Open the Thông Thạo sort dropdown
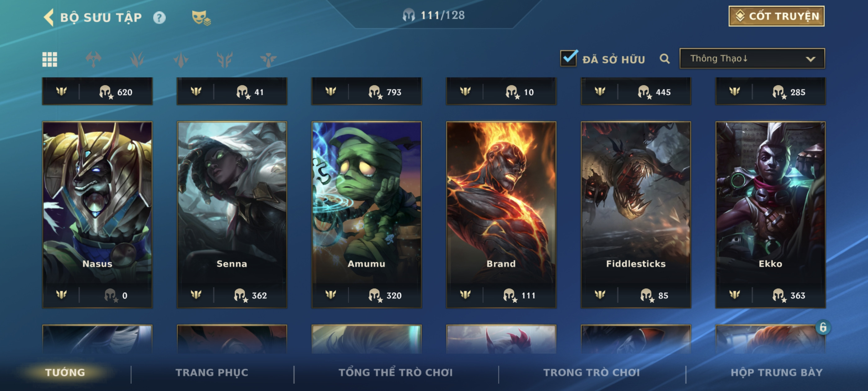 pyautogui.click(x=752, y=58)
